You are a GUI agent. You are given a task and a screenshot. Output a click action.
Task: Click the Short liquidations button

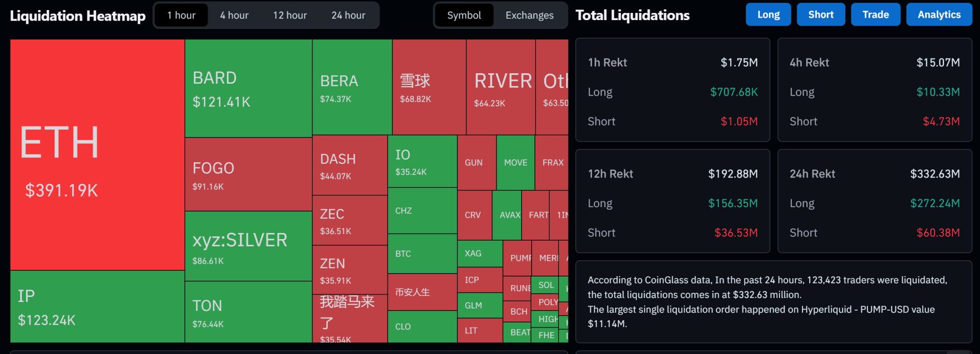coord(821,14)
